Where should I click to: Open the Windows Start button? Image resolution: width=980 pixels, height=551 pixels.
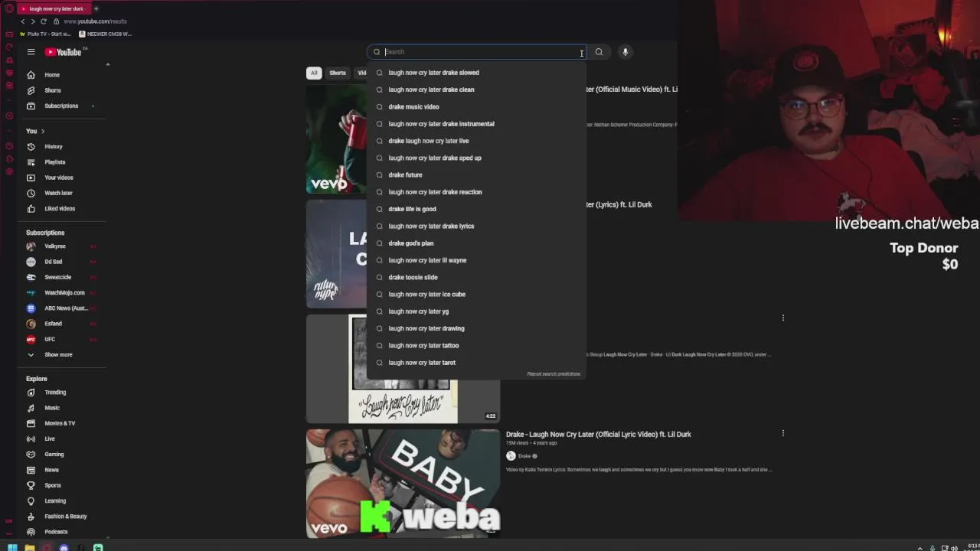point(12,547)
